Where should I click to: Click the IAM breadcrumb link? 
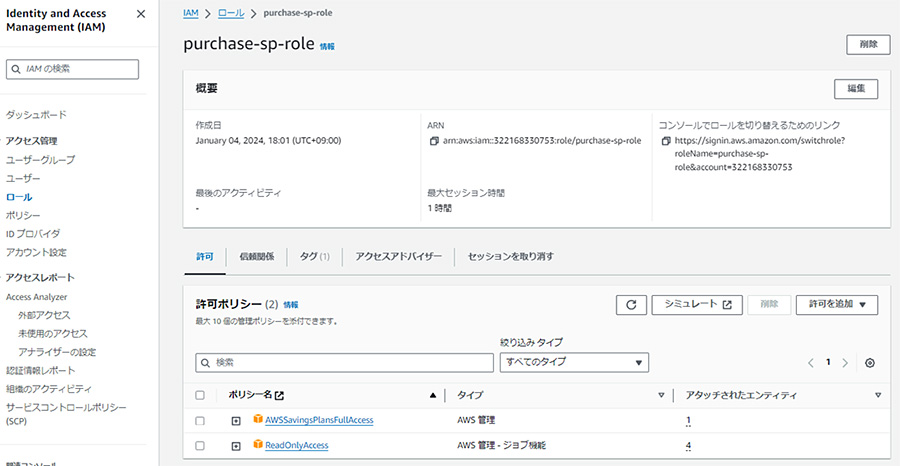click(191, 13)
